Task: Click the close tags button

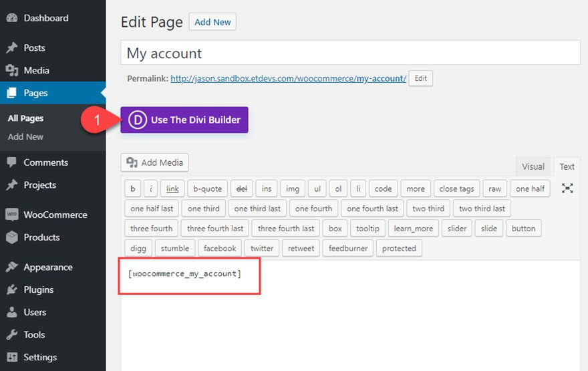Action: pyautogui.click(x=456, y=189)
